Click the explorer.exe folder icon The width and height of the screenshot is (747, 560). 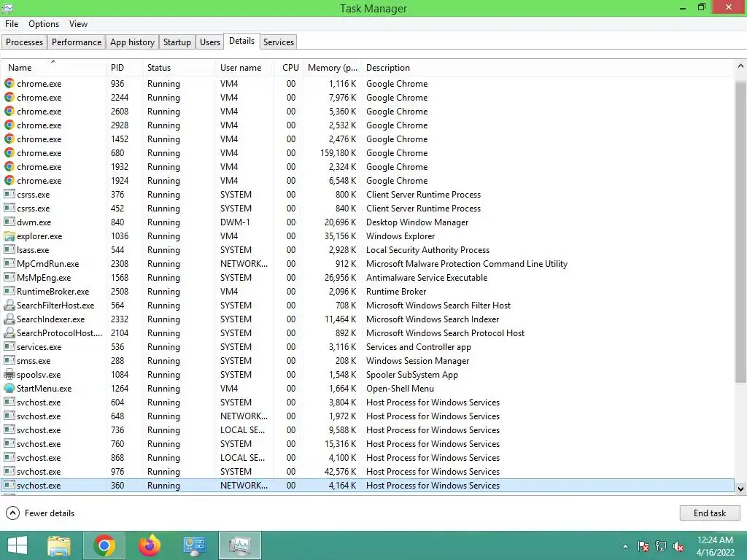pyautogui.click(x=9, y=236)
